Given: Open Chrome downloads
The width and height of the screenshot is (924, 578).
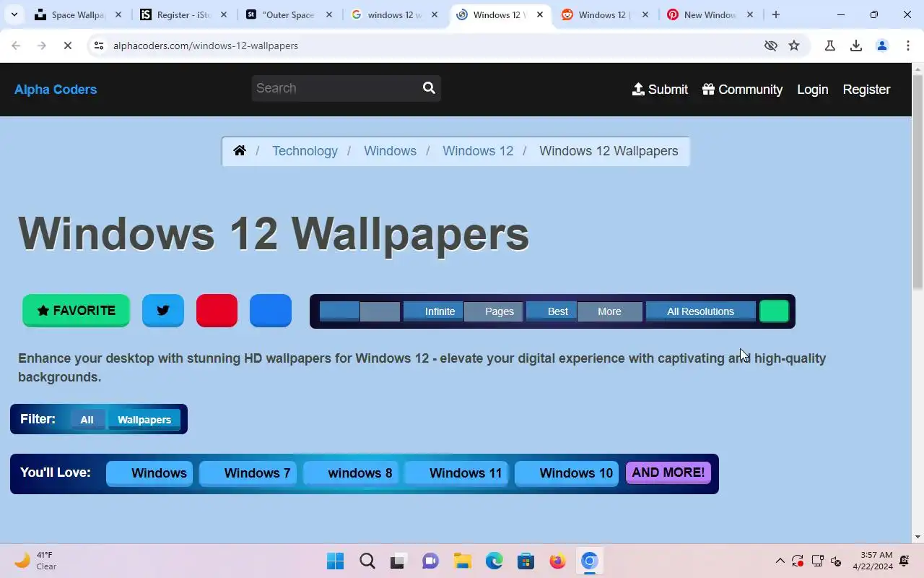Looking at the screenshot, I should point(856,46).
